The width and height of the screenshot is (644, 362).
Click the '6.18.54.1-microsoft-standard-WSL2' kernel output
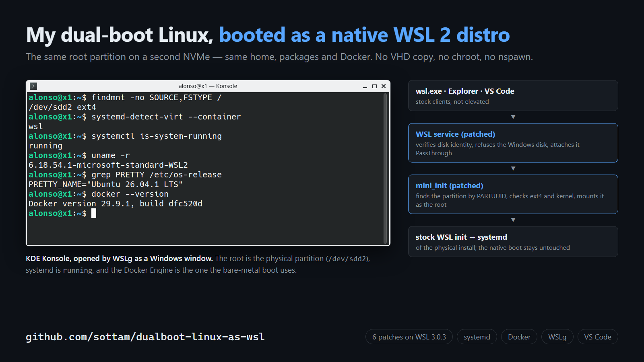(x=108, y=165)
